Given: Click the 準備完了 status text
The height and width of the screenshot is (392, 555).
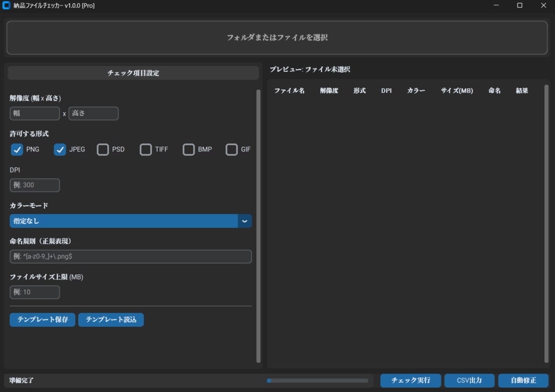Looking at the screenshot, I should tap(22, 380).
